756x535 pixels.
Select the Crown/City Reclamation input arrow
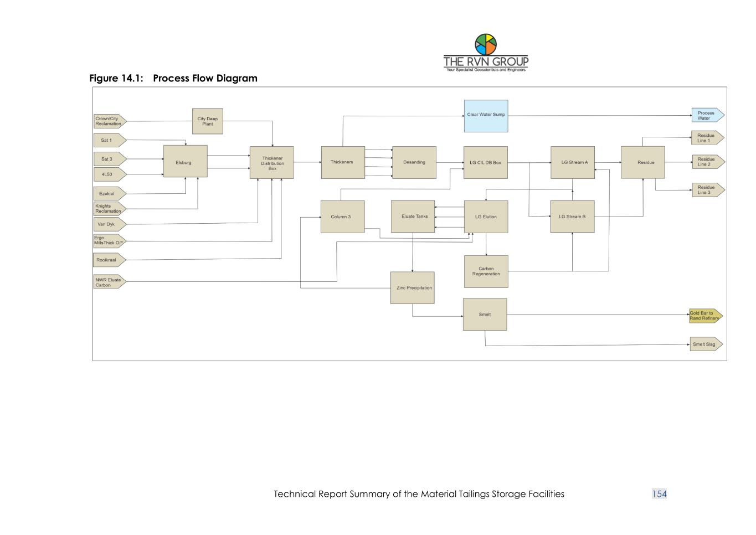(109, 121)
